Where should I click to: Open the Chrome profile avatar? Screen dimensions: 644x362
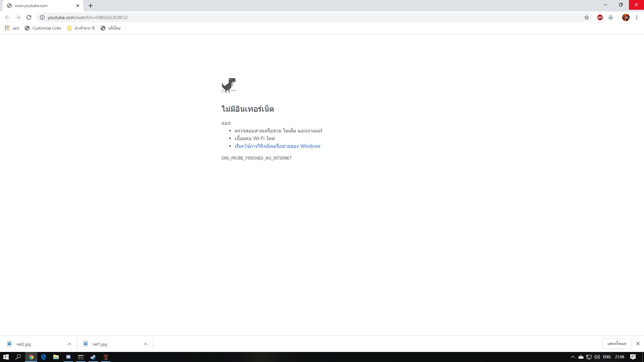coord(626,17)
